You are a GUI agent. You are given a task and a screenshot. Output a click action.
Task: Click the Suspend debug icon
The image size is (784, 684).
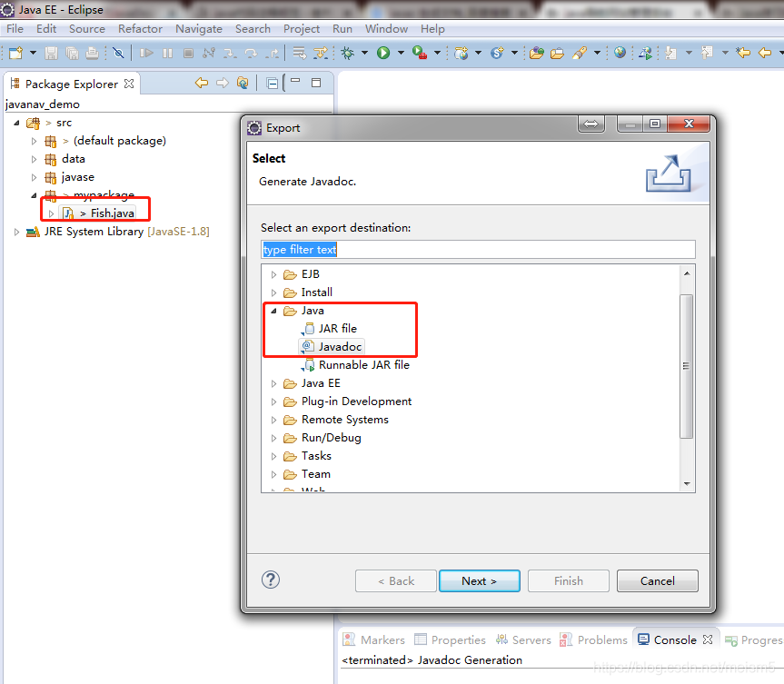(167, 53)
